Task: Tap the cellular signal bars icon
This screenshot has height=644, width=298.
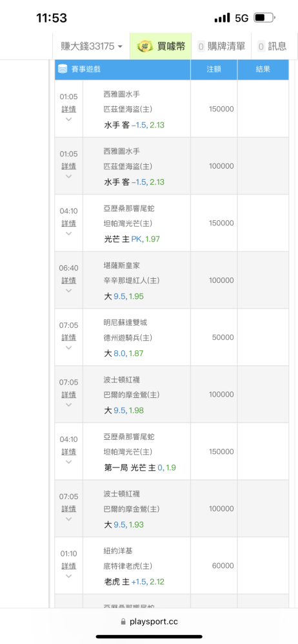Action: pos(223,17)
